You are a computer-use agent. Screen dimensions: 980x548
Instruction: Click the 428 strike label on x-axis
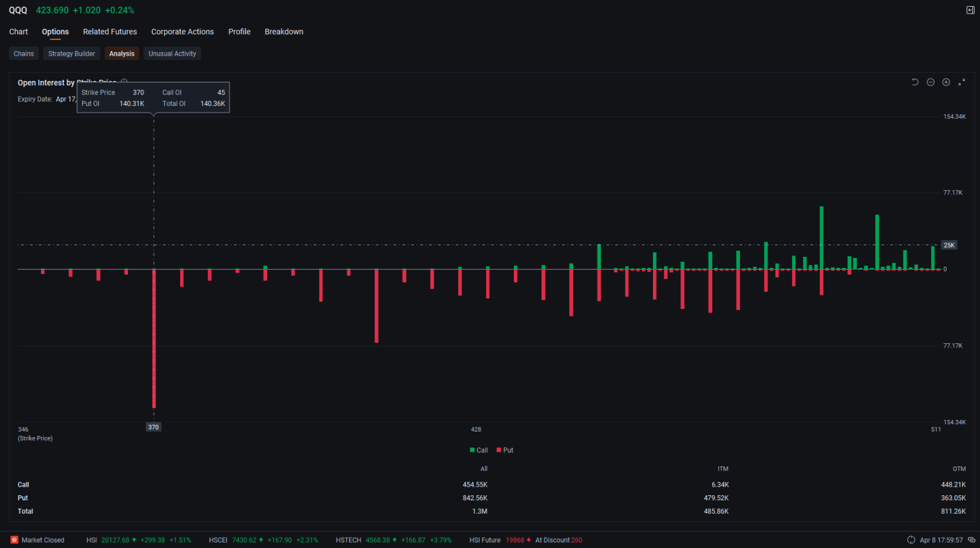point(476,430)
